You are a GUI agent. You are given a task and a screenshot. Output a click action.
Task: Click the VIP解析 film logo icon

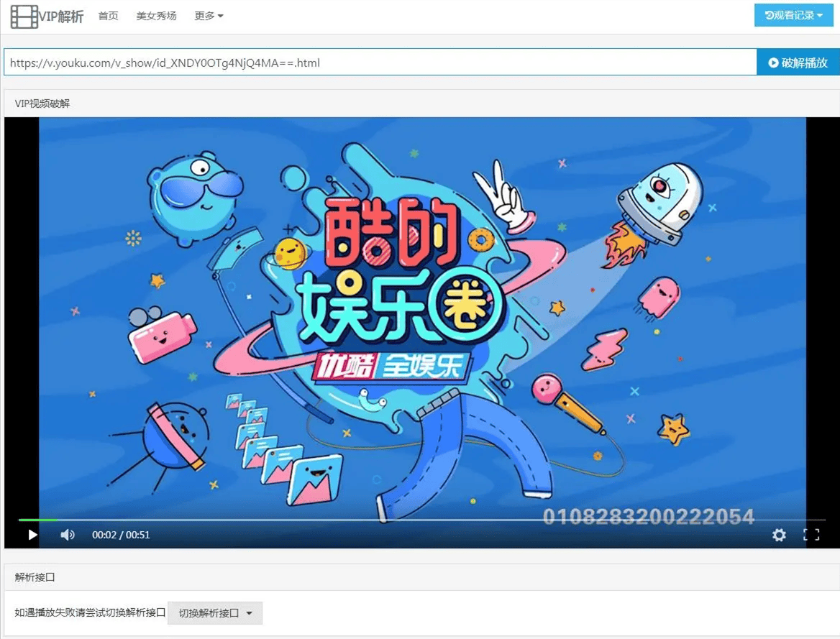pos(24,16)
